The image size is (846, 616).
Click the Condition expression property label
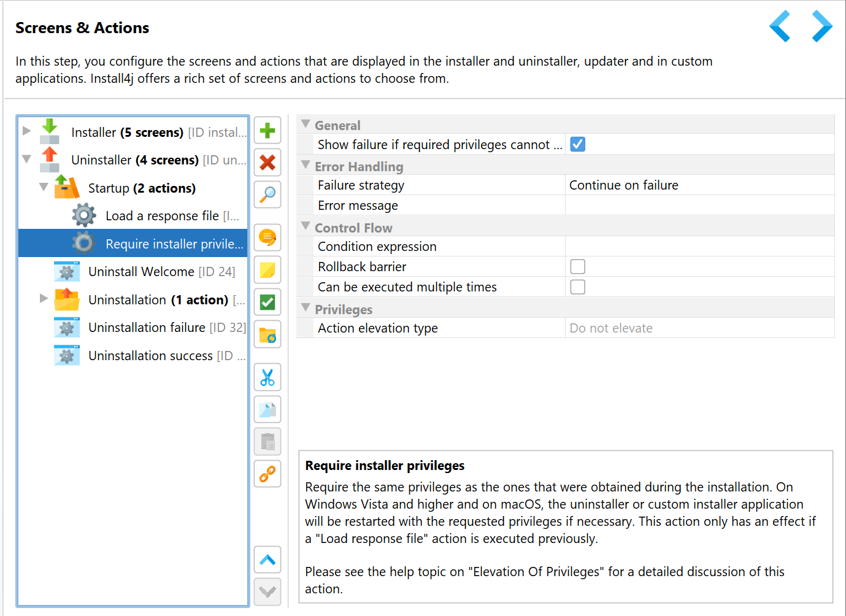point(377,247)
